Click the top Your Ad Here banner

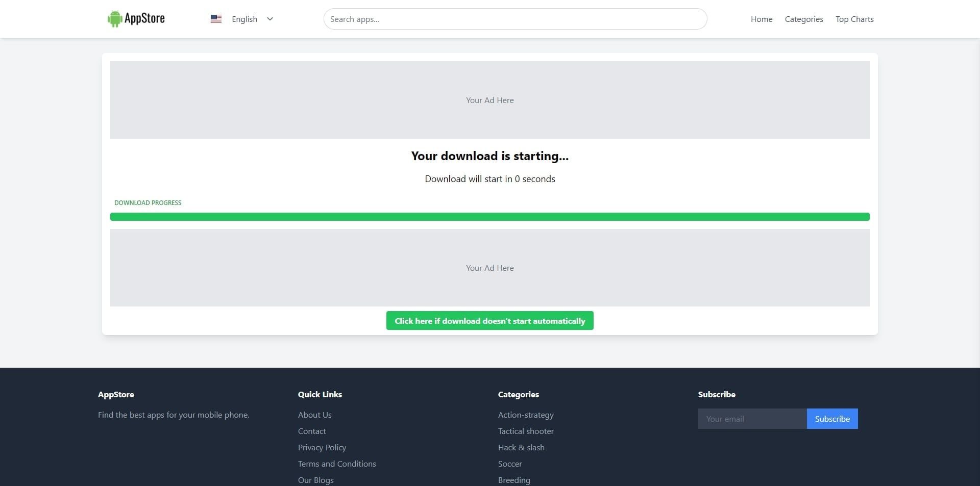click(x=489, y=100)
